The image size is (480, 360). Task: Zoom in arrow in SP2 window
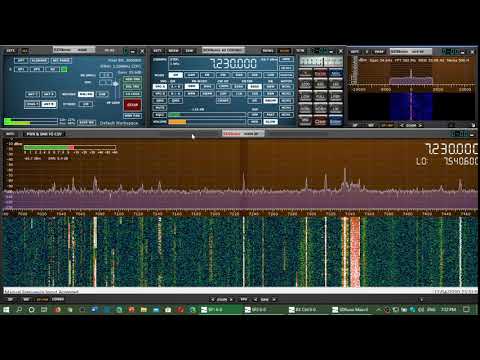point(421,125)
